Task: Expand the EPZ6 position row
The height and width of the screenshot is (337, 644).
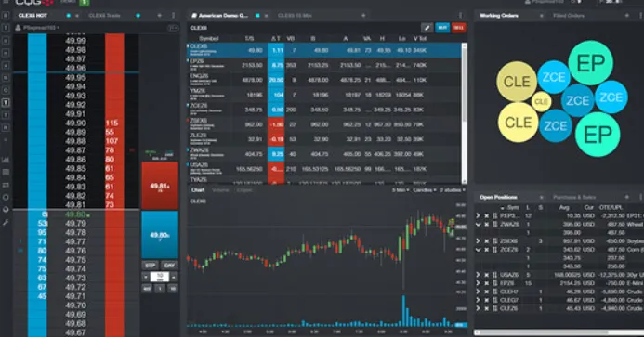Action: coord(478,283)
